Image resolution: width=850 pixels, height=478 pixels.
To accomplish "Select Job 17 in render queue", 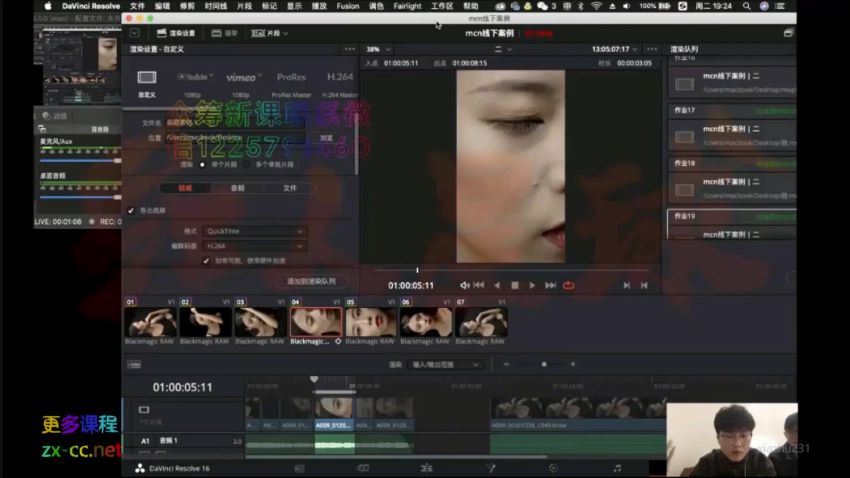I will point(731,129).
